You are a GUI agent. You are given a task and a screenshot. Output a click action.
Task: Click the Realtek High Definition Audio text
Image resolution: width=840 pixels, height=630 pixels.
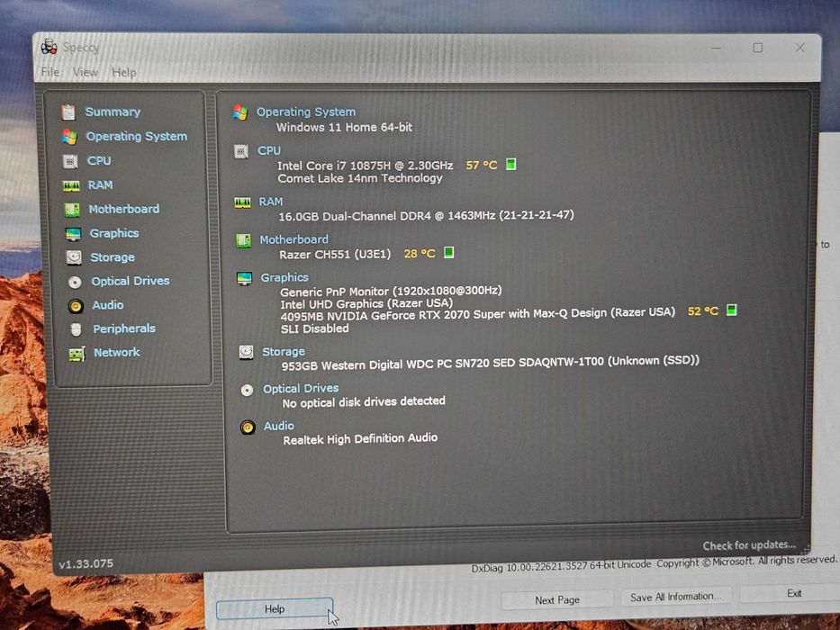pyautogui.click(x=360, y=439)
